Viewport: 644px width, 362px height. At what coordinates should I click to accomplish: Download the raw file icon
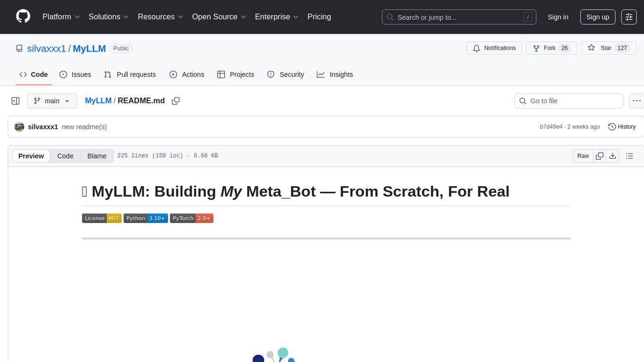coord(613,156)
